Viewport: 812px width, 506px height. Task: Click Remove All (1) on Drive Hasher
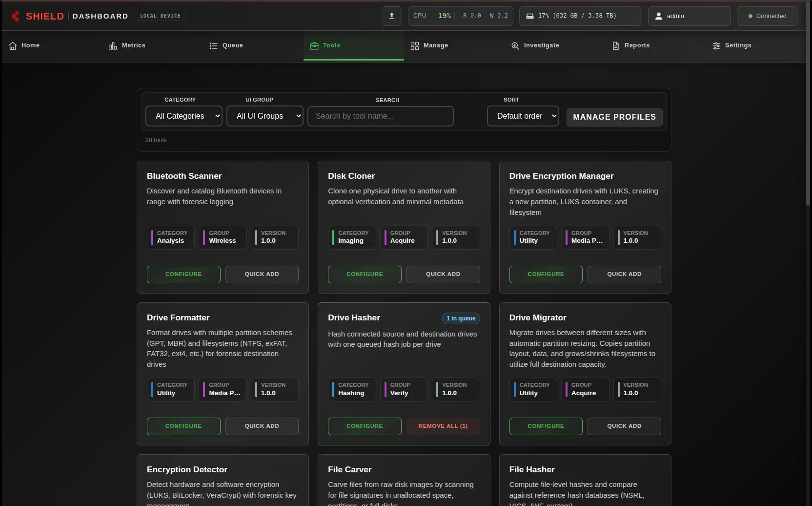tap(443, 426)
